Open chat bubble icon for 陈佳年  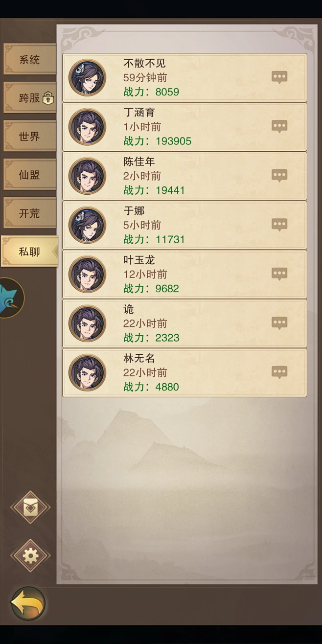(x=279, y=176)
